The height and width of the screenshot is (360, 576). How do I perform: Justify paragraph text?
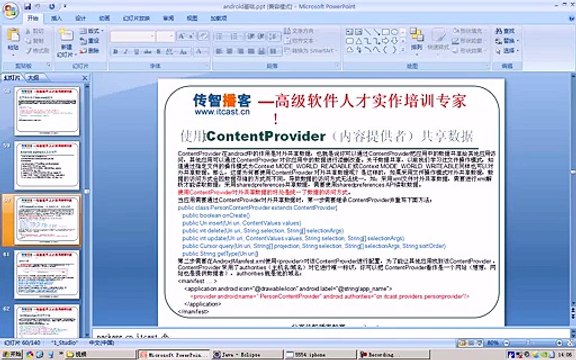[x=251, y=51]
